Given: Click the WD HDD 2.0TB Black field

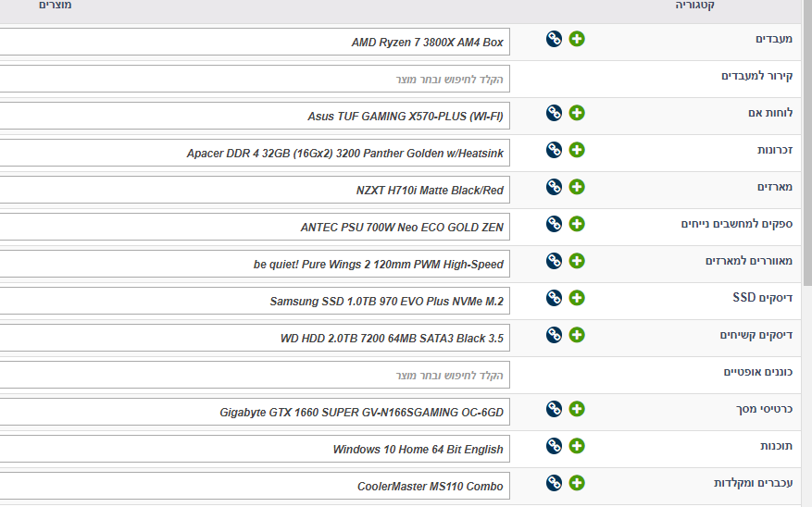Looking at the screenshot, I should 255,338.
